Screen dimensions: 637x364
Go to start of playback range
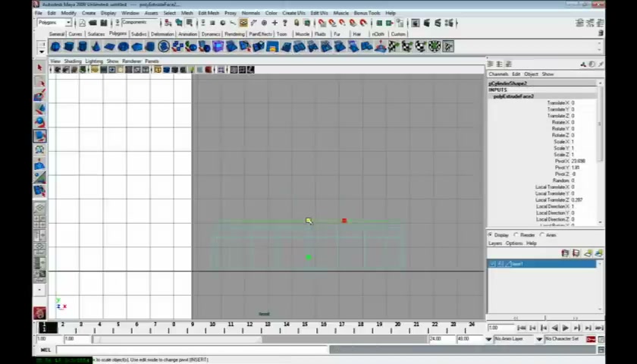click(522, 328)
